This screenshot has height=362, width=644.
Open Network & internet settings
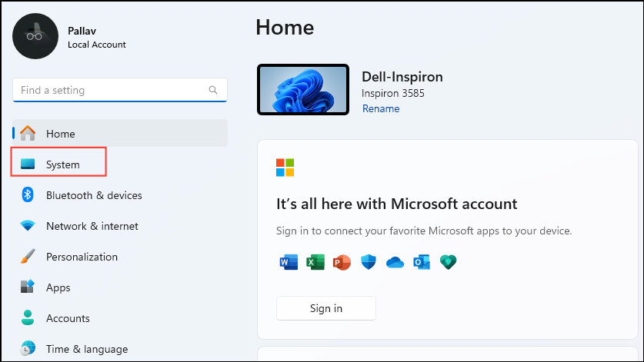point(120,226)
